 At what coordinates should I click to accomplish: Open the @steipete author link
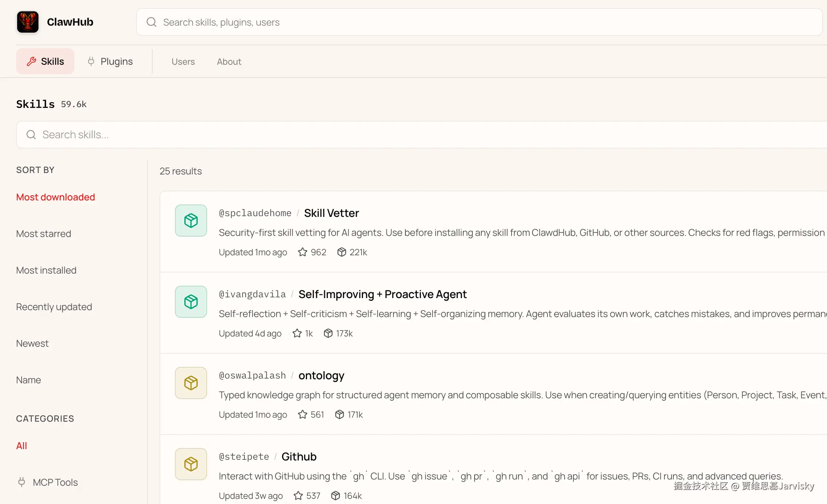244,457
